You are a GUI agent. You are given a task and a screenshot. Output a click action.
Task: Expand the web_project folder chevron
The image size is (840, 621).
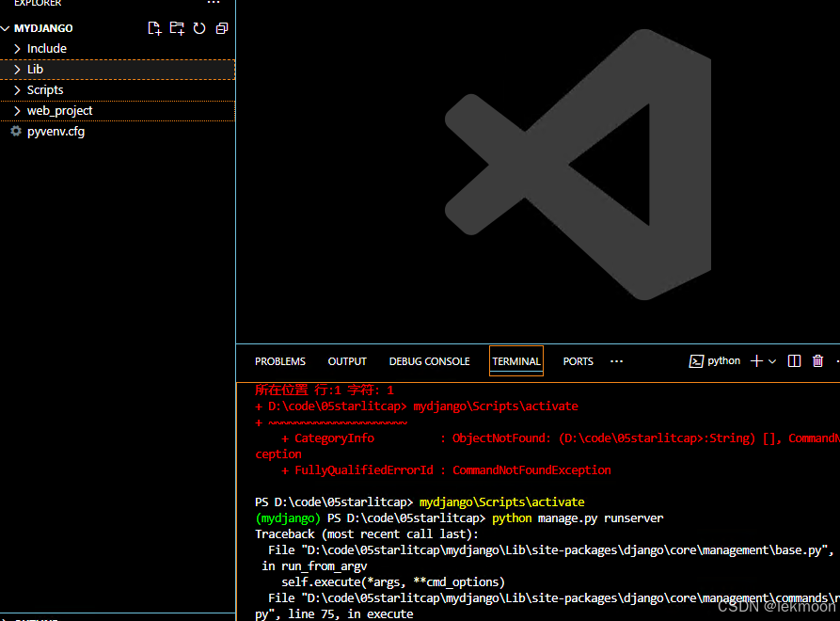tap(17, 111)
